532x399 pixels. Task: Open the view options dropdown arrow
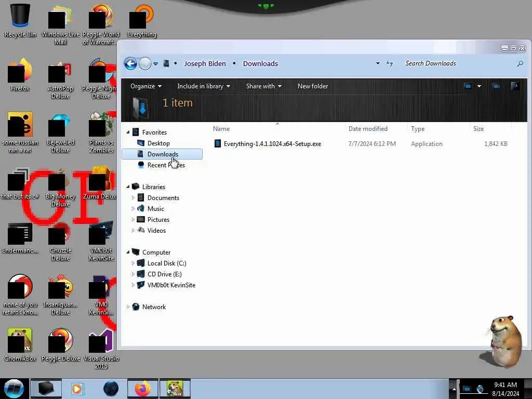point(479,86)
